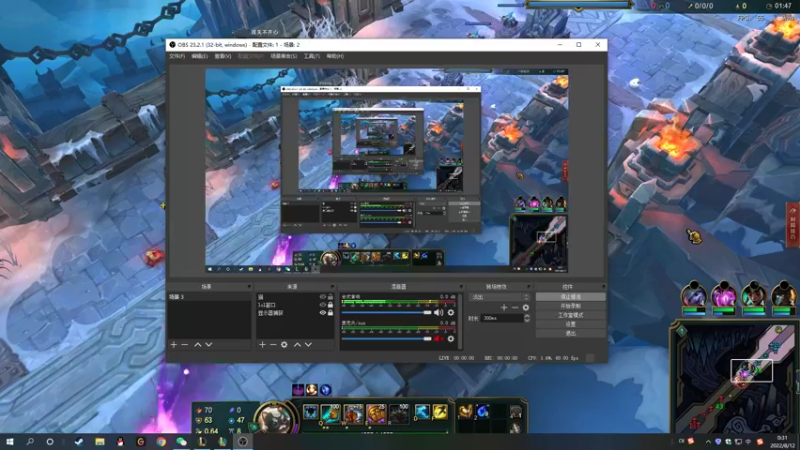The height and width of the screenshot is (450, 800).
Task: Click the third button in the Controls panel
Action: click(x=570, y=315)
